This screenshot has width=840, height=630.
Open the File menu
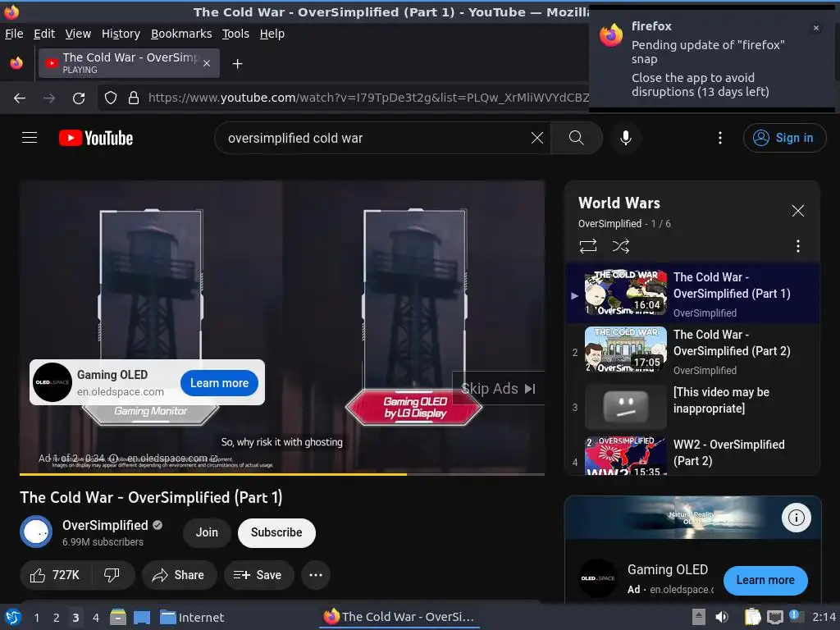tap(14, 34)
